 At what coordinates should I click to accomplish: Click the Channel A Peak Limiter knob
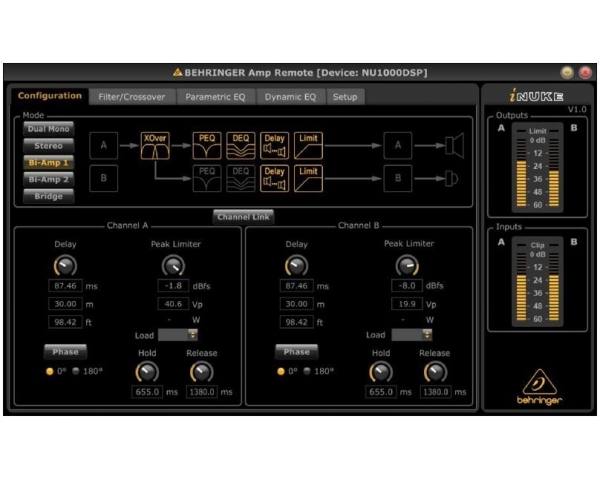click(x=173, y=266)
